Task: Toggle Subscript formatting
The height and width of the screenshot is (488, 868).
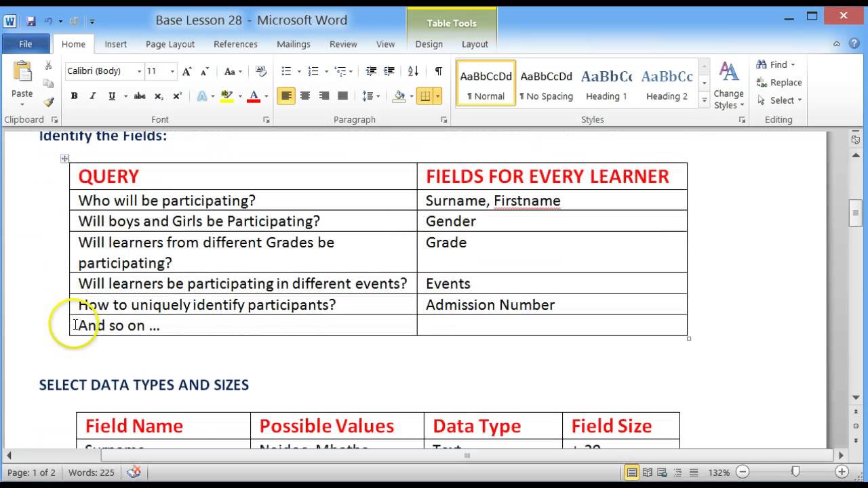Action: coord(159,96)
